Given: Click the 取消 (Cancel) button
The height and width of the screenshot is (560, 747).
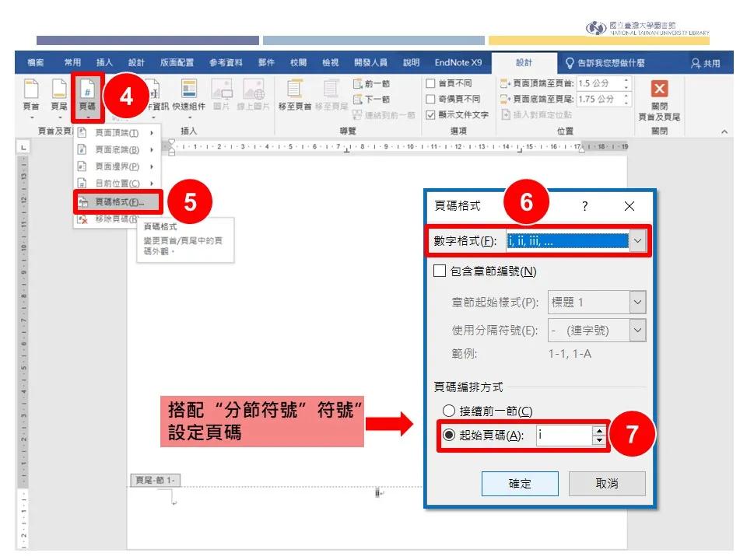Looking at the screenshot, I should coord(608,484).
